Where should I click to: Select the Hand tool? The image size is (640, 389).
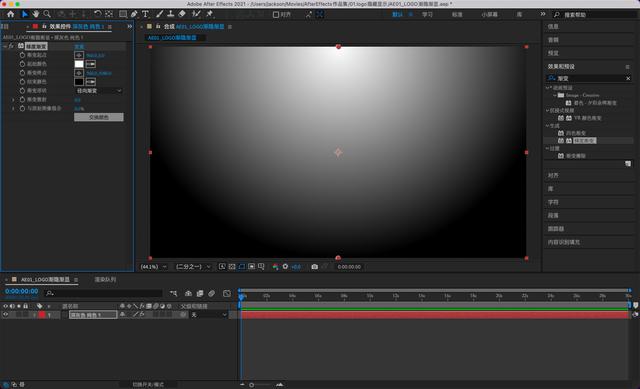pos(36,14)
